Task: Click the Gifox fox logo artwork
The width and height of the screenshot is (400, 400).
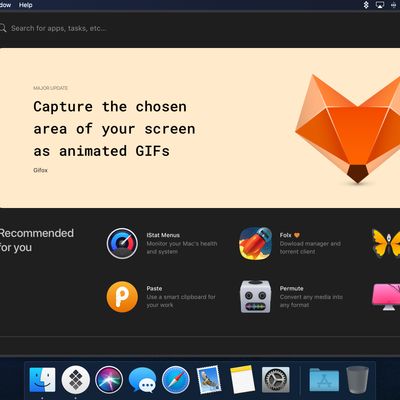Action: 348,129
